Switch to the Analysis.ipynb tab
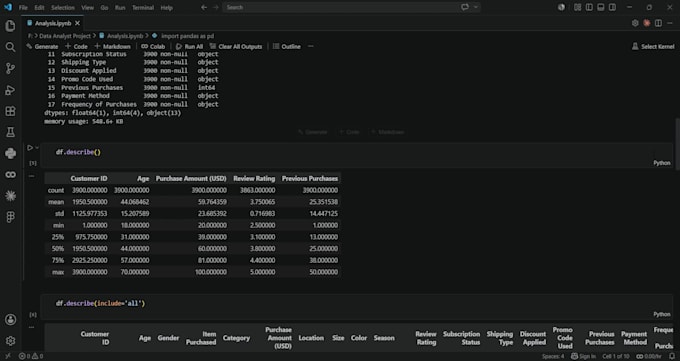 coord(53,23)
